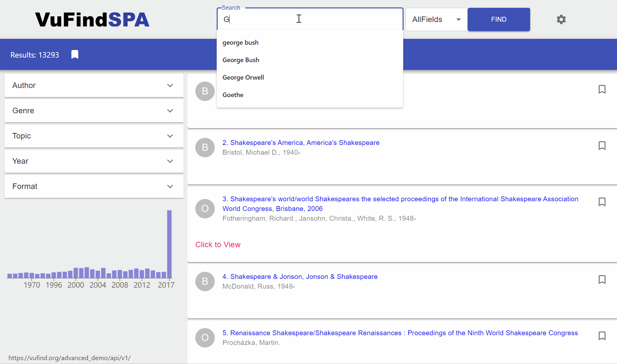This screenshot has height=364, width=617.
Task: Bookmark Shakespeare & Jonson, Jonson & Shakespeare
Action: click(602, 280)
